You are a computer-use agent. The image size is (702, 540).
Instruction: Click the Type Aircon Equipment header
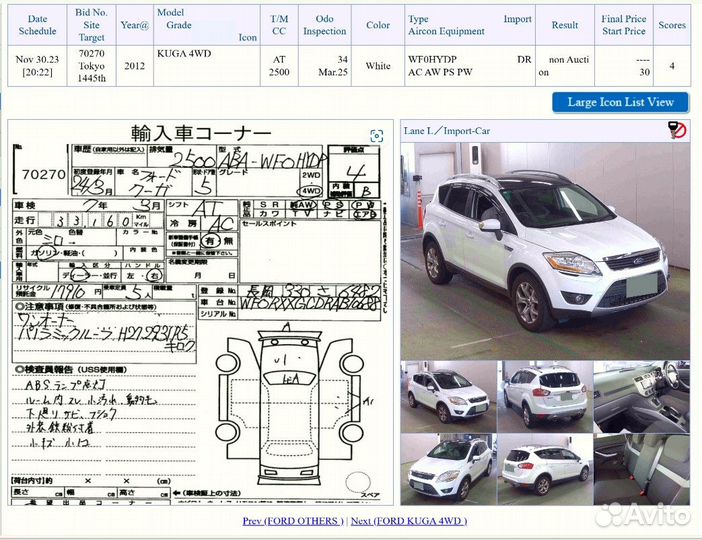(470, 25)
